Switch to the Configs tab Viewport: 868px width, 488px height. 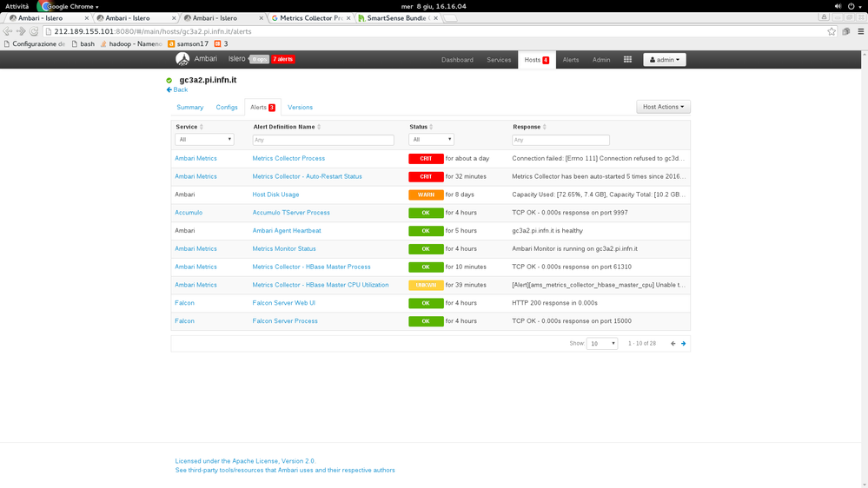point(227,108)
